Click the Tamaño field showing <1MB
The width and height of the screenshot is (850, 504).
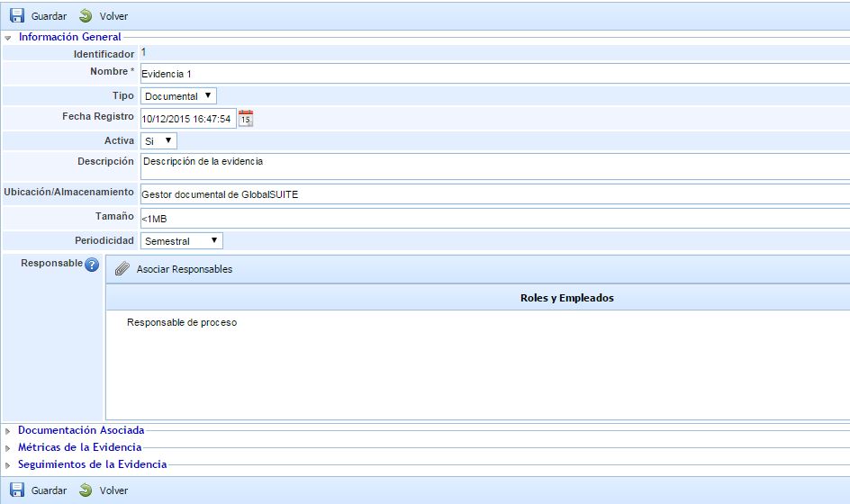tap(493, 218)
